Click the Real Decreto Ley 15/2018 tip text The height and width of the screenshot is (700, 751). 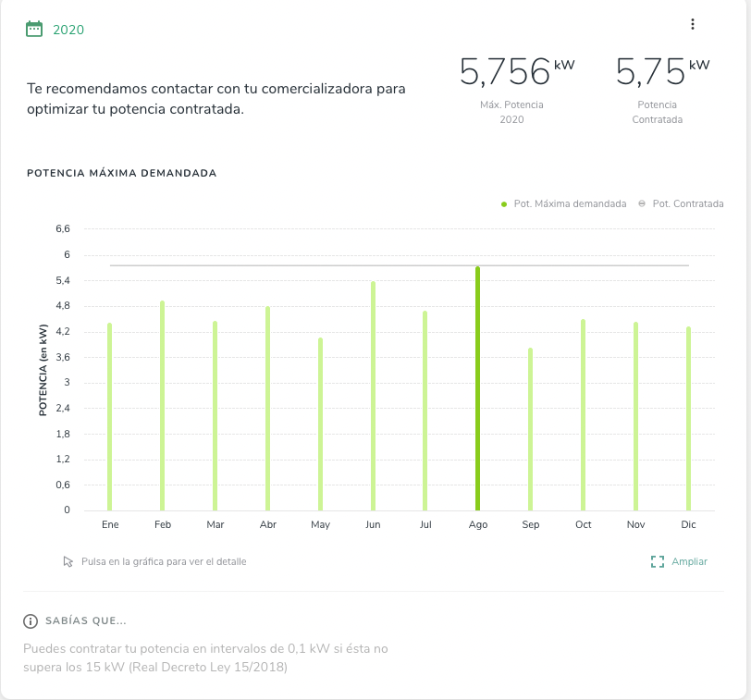(x=205, y=657)
